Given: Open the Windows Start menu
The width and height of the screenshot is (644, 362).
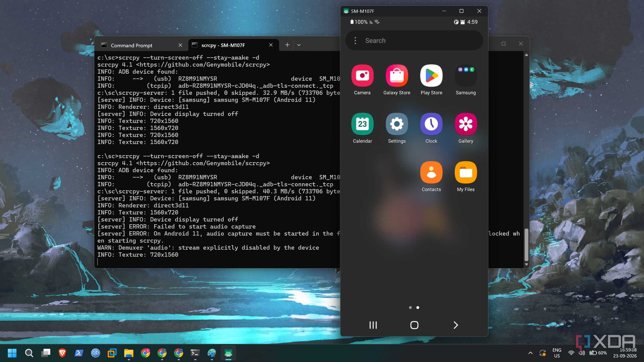Looking at the screenshot, I should tap(12, 353).
